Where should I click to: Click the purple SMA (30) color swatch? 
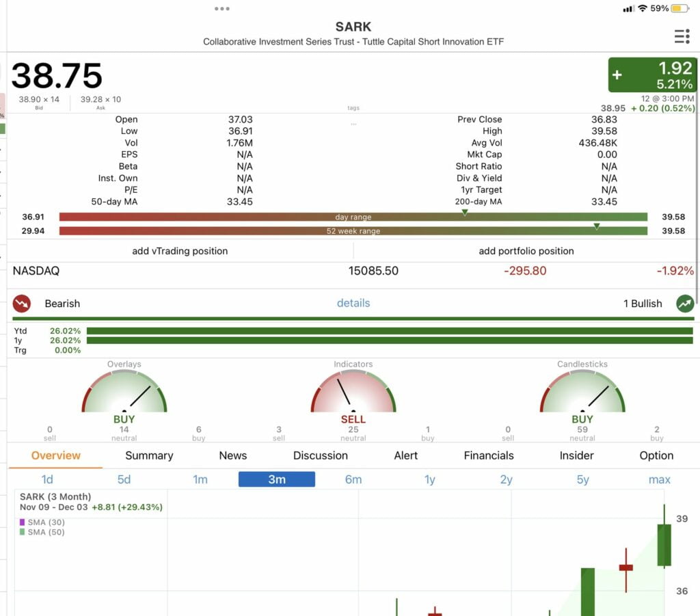23,522
